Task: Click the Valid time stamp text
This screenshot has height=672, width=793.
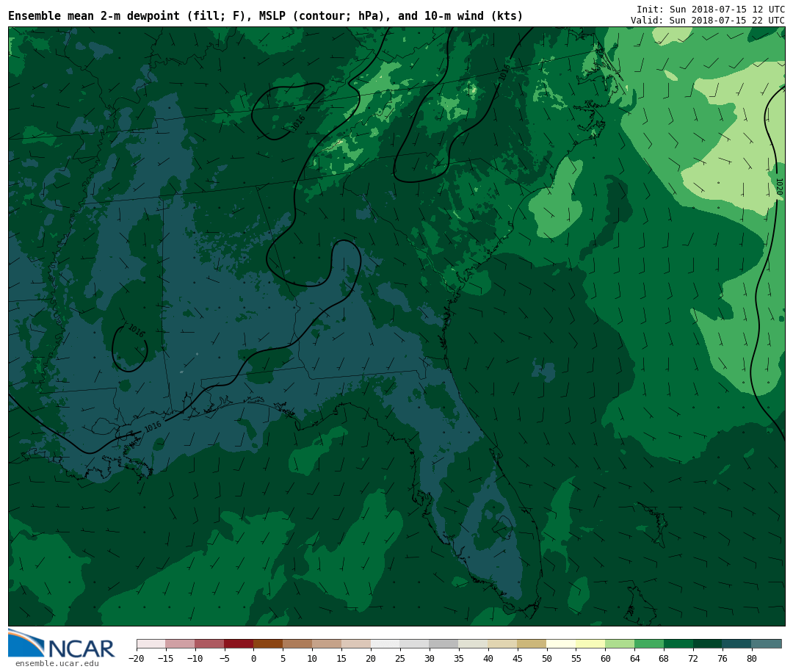Action: coord(707,21)
